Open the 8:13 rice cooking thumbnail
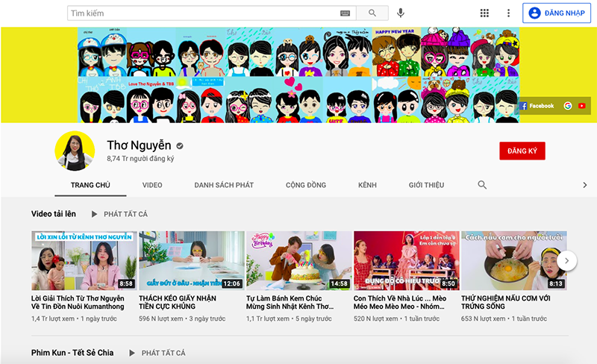Image resolution: width=597 pixels, height=364 pixels. coord(514,261)
